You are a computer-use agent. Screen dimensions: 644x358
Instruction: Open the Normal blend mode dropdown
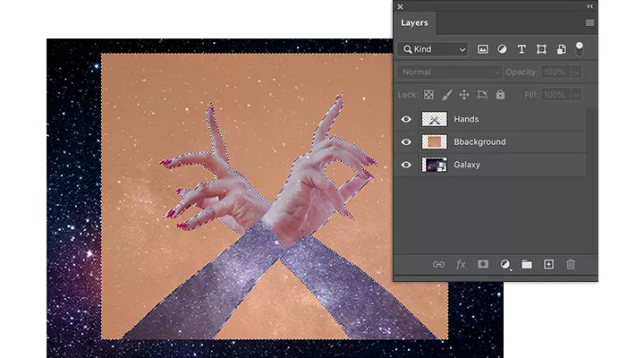(449, 72)
